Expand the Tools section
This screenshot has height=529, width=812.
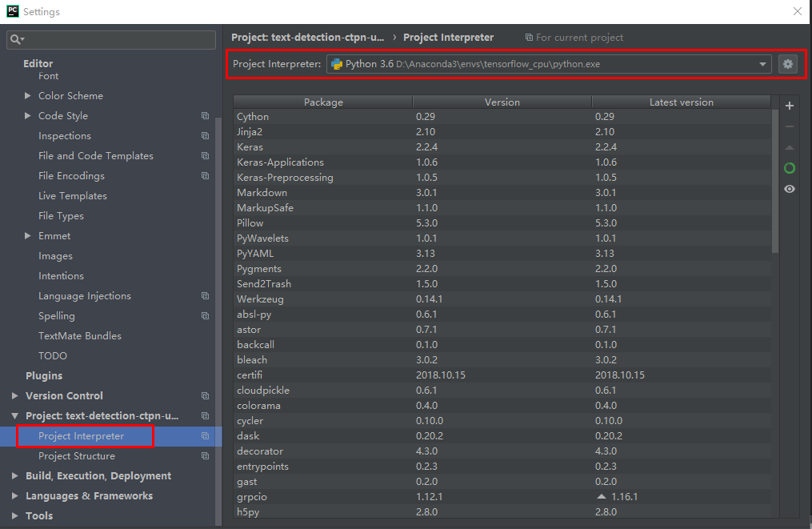(x=15, y=516)
